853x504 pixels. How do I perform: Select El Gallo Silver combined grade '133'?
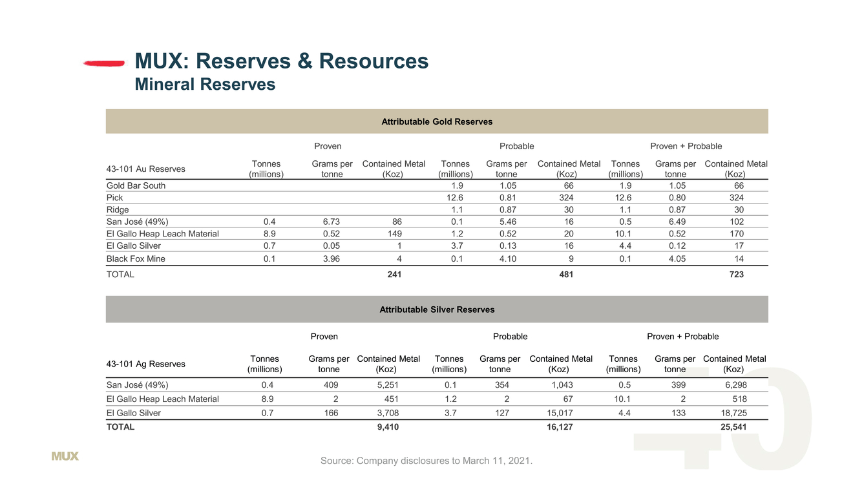coord(678,413)
